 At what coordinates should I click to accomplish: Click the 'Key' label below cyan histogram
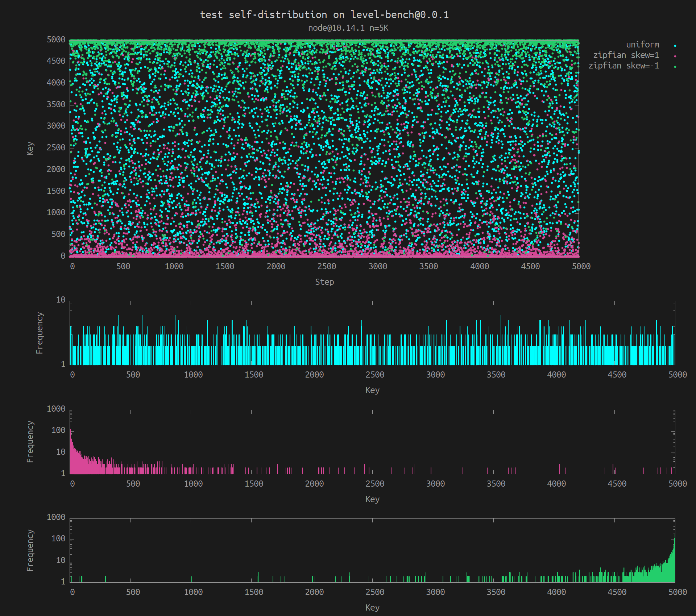(x=372, y=390)
